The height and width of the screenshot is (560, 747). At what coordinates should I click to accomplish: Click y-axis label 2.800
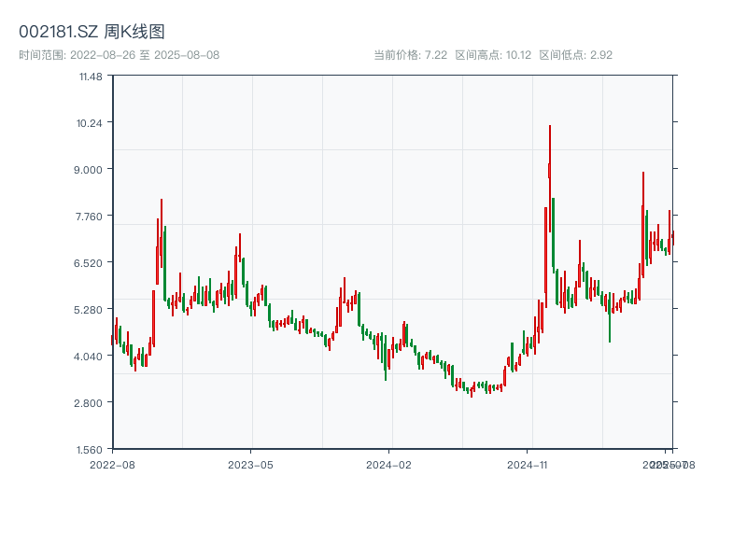click(88, 403)
